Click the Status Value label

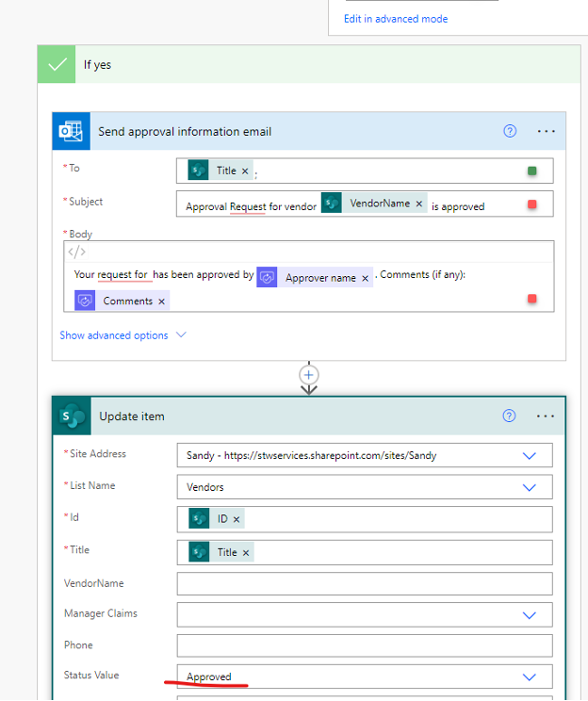click(x=91, y=675)
